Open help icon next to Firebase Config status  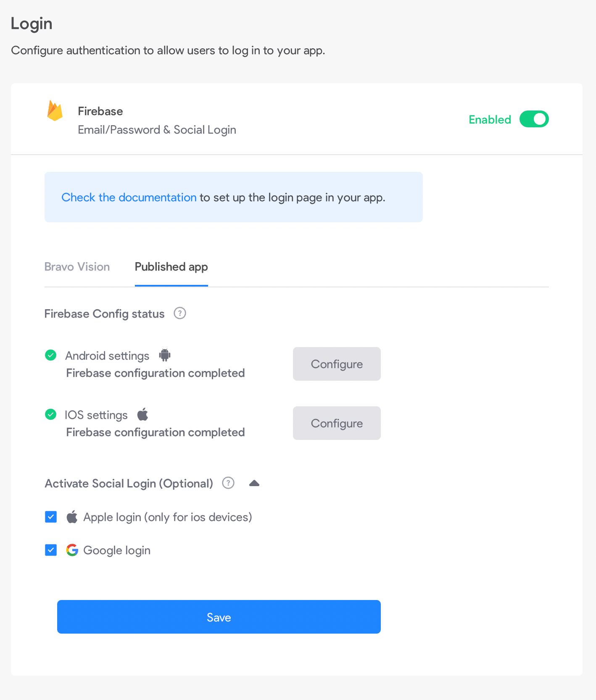coord(180,313)
